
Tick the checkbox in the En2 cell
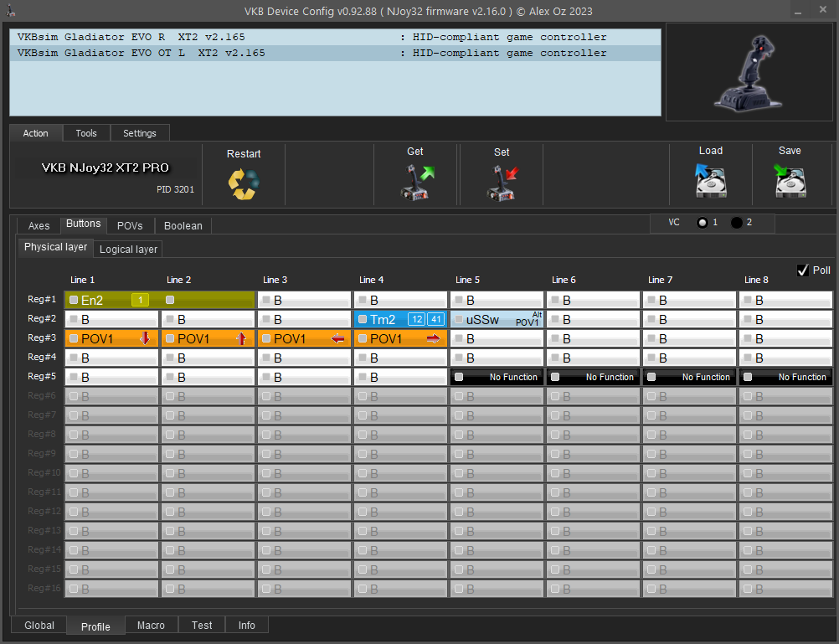tap(74, 300)
